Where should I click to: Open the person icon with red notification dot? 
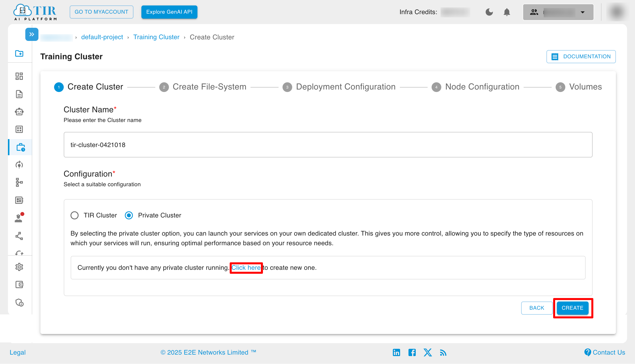(19, 218)
